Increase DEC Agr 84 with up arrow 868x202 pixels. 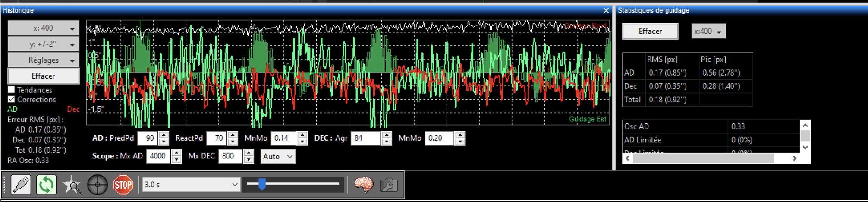387,135
